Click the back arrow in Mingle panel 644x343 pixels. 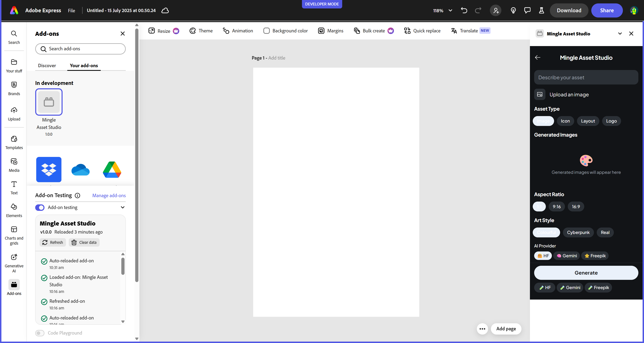[538, 58]
